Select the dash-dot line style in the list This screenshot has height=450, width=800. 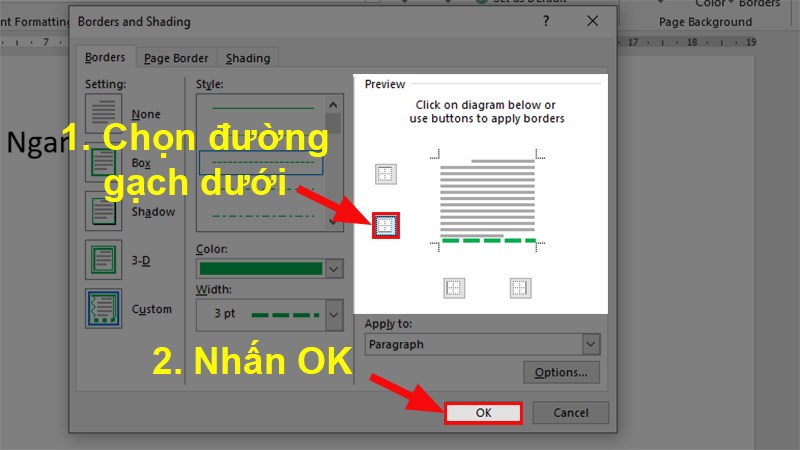coord(263,215)
